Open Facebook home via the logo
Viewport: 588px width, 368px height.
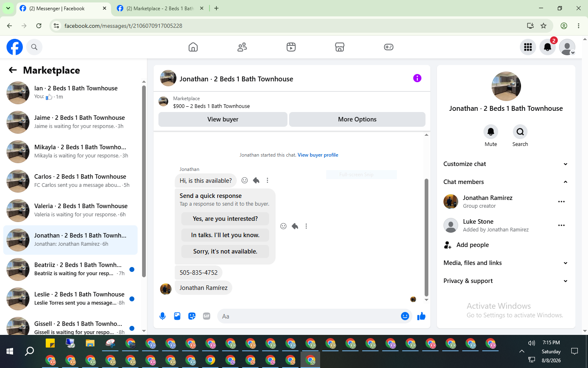pos(15,47)
